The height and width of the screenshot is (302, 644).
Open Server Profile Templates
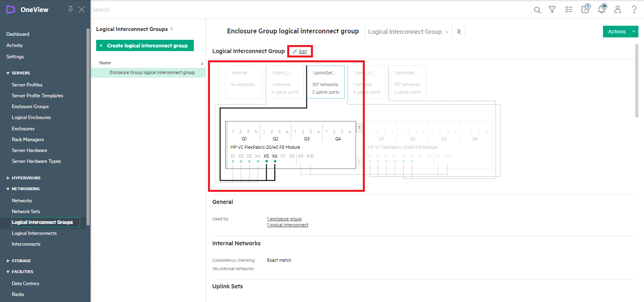(37, 96)
